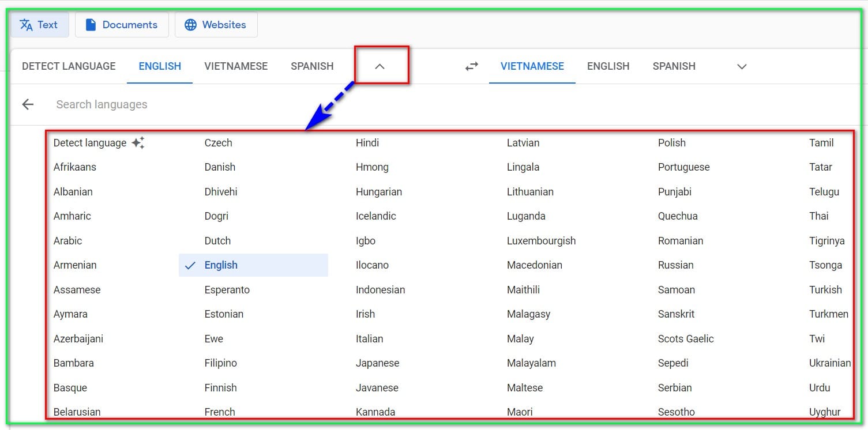
Task: Choose Czech from the language list
Action: click(219, 143)
